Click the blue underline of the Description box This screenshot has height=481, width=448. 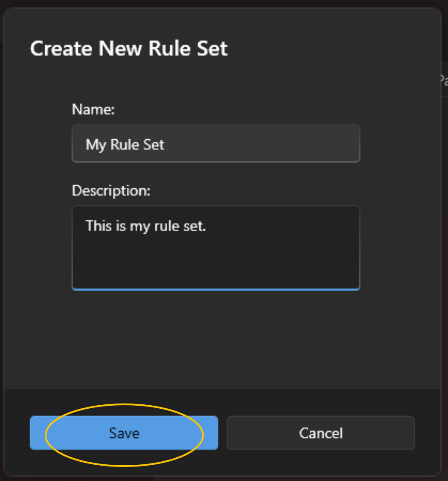coord(216,289)
